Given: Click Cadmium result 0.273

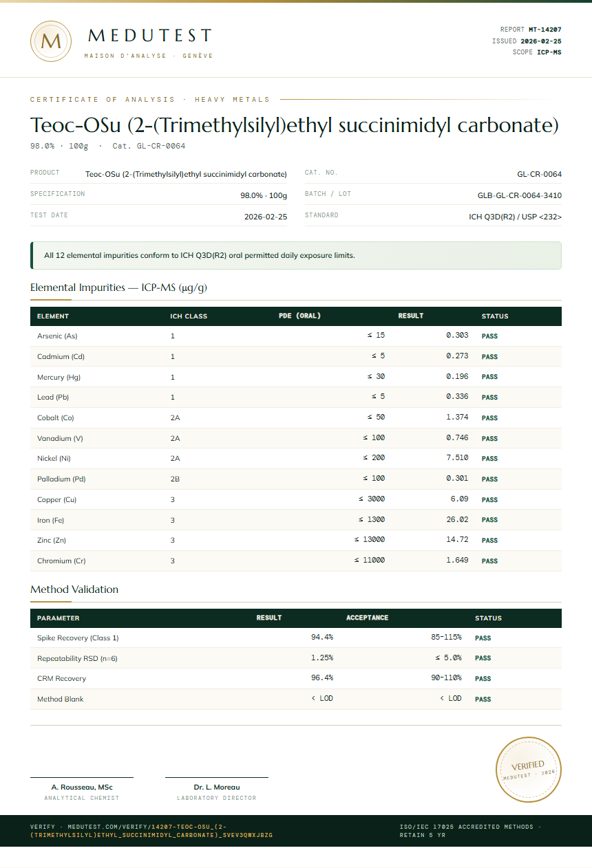Looking at the screenshot, I should [457, 356].
